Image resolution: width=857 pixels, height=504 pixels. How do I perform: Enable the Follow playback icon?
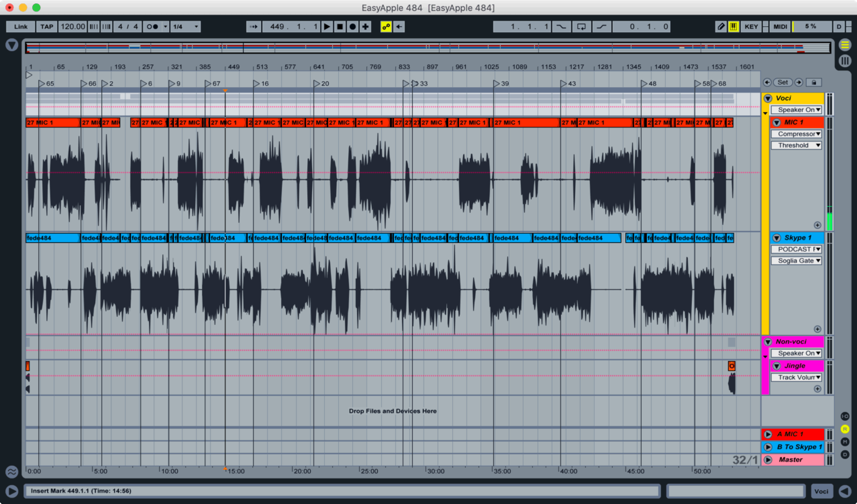(254, 27)
